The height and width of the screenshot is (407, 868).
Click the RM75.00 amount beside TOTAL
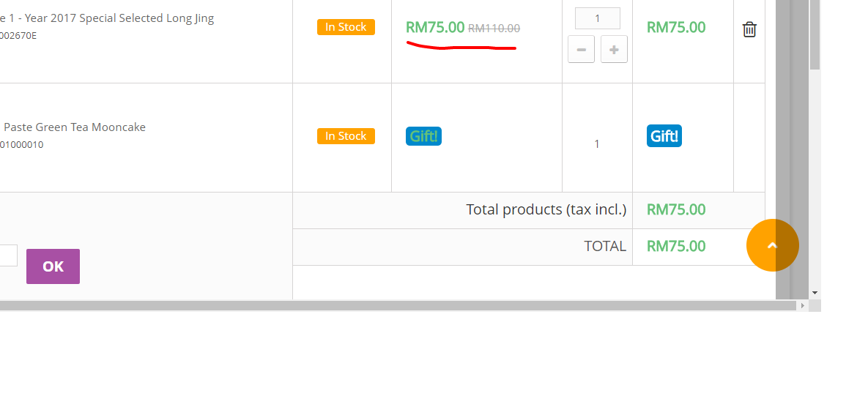676,246
